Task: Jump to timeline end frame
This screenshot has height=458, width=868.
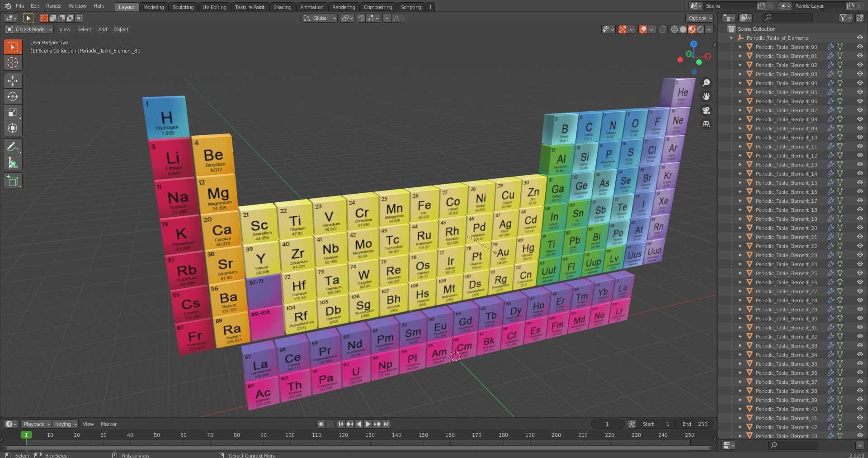Action: tap(386, 424)
